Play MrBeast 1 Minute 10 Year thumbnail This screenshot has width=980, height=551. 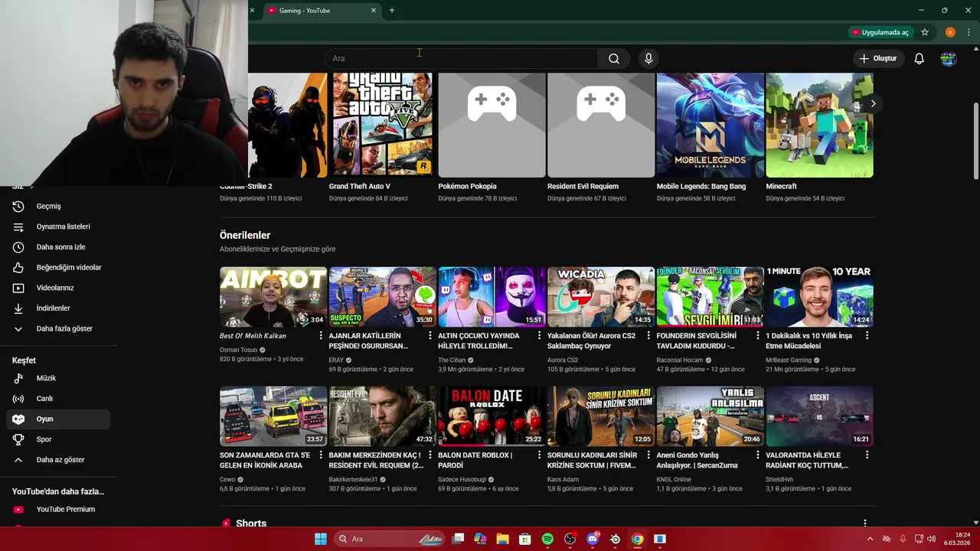coord(819,297)
